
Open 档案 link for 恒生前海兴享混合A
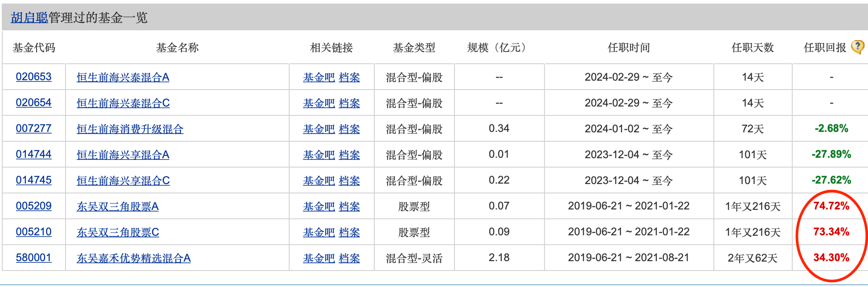click(349, 155)
